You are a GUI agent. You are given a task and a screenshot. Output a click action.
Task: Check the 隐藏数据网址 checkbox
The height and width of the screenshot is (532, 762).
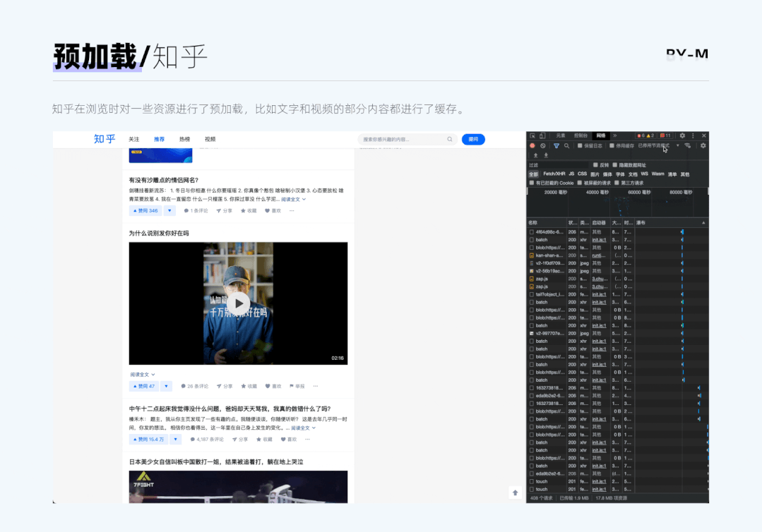click(x=614, y=165)
